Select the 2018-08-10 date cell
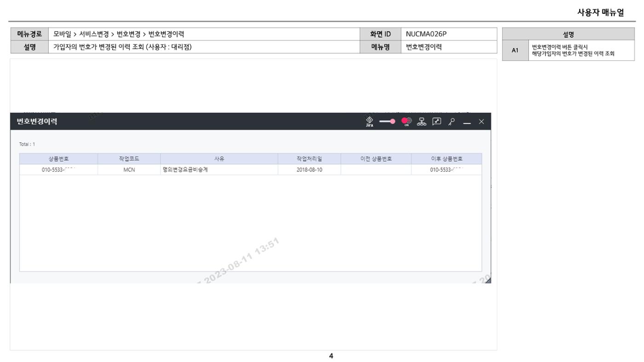This screenshot has width=644, height=362. click(310, 170)
